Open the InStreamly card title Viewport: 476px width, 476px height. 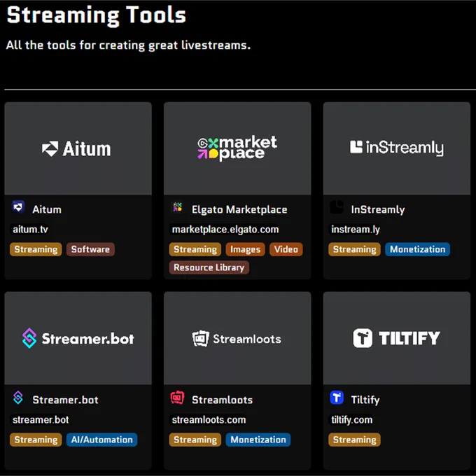[x=377, y=209]
